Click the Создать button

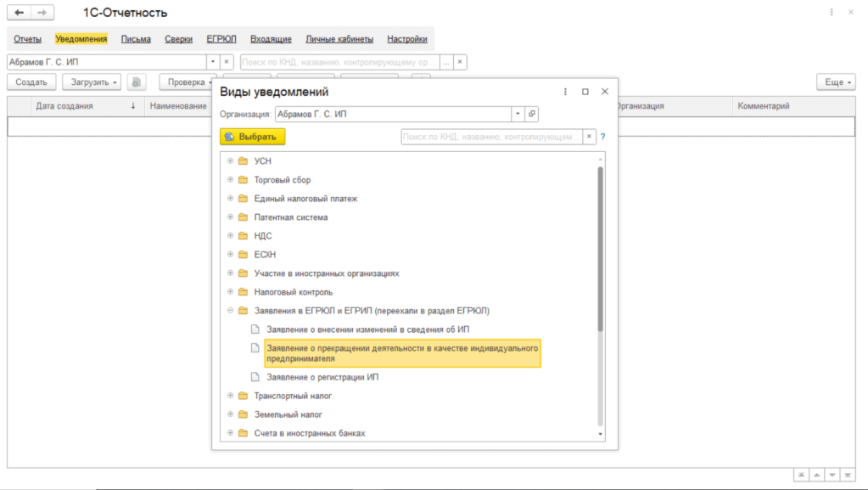pyautogui.click(x=31, y=82)
